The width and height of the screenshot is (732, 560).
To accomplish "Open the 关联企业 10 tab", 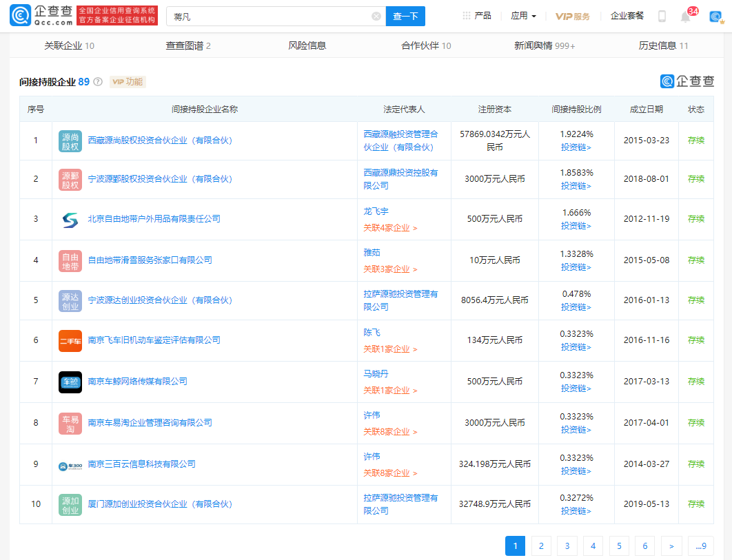I will (69, 45).
